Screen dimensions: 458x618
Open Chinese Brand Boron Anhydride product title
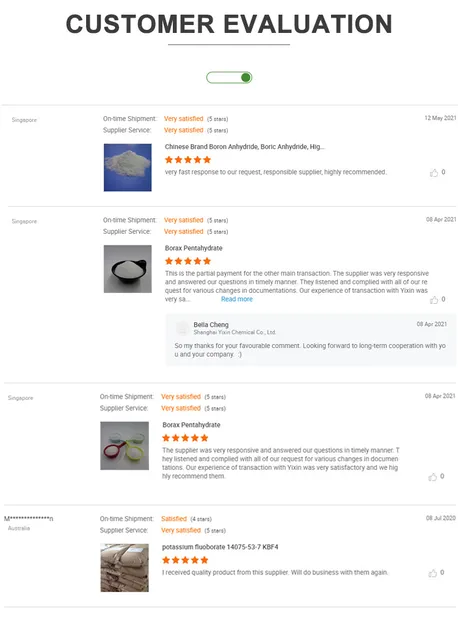click(x=244, y=147)
